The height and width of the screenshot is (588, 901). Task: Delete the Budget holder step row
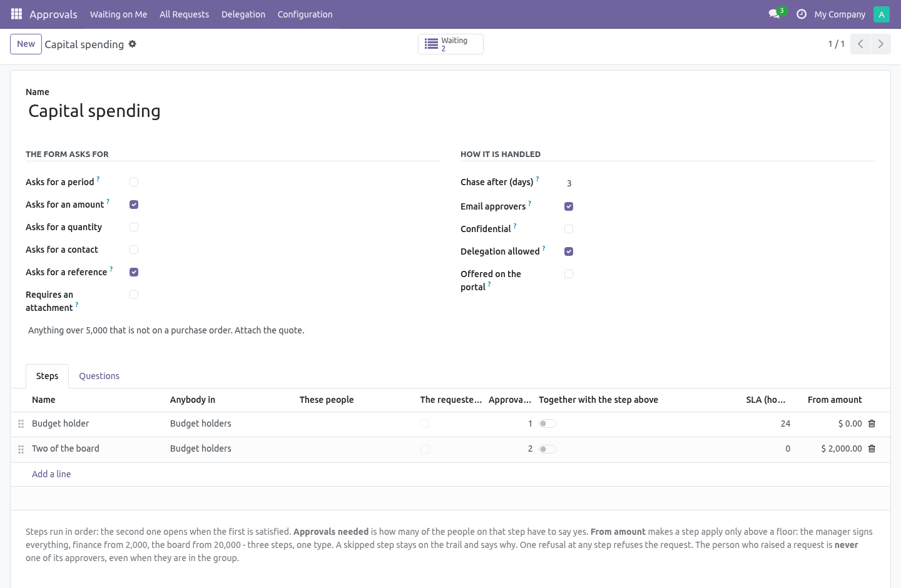(x=872, y=423)
